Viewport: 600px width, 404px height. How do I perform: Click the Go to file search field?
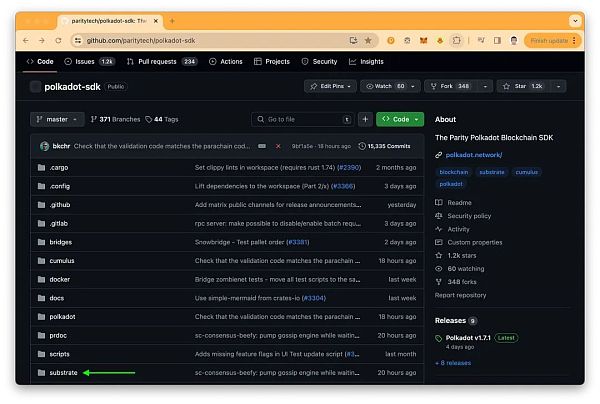pos(300,119)
